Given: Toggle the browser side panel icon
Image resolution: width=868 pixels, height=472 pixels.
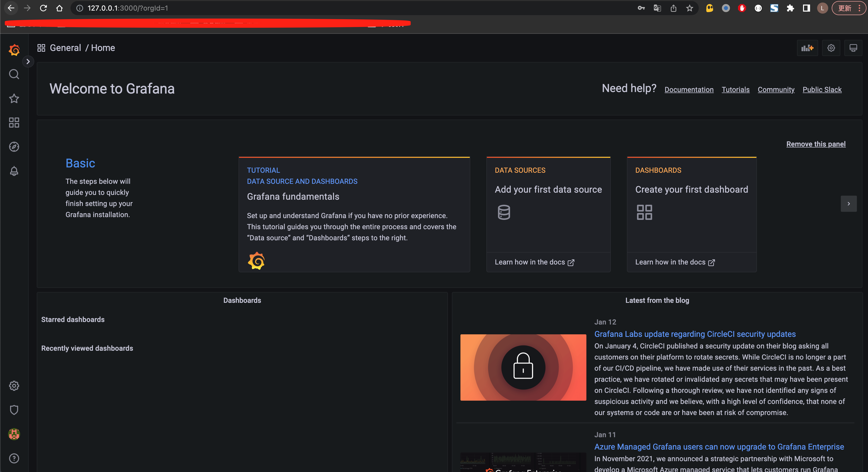Looking at the screenshot, I should (806, 8).
